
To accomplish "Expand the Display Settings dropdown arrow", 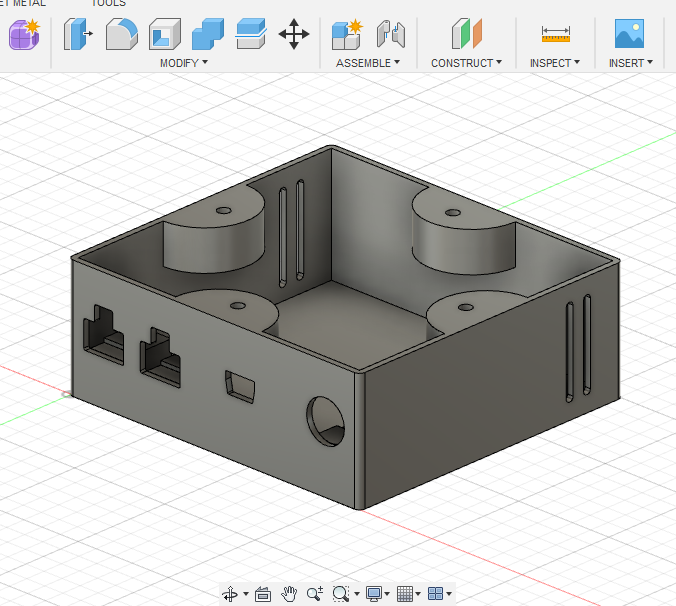I will pos(387,594).
